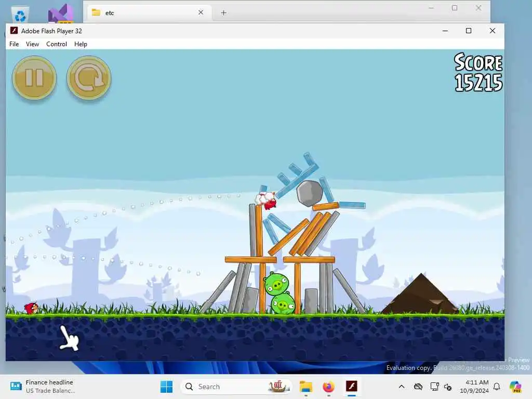Viewport: 532px width, 399px height.
Task: Open the View menu
Action: pyautogui.click(x=33, y=44)
